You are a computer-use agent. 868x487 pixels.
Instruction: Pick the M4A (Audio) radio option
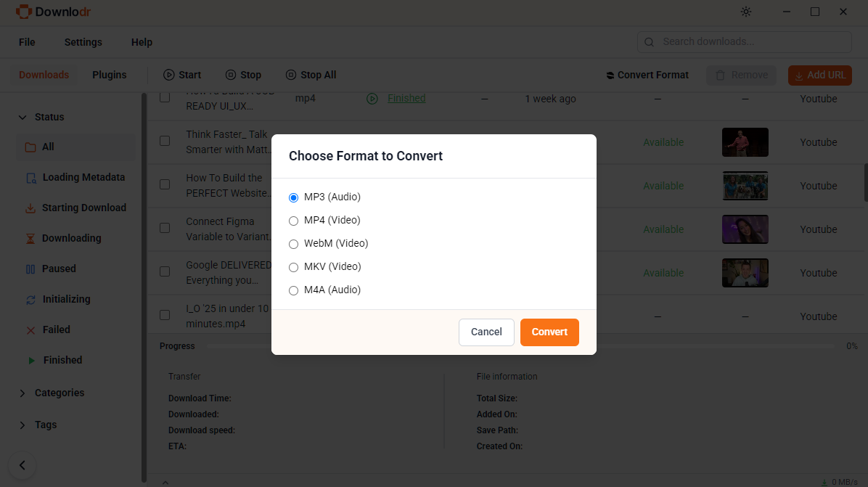click(x=294, y=290)
